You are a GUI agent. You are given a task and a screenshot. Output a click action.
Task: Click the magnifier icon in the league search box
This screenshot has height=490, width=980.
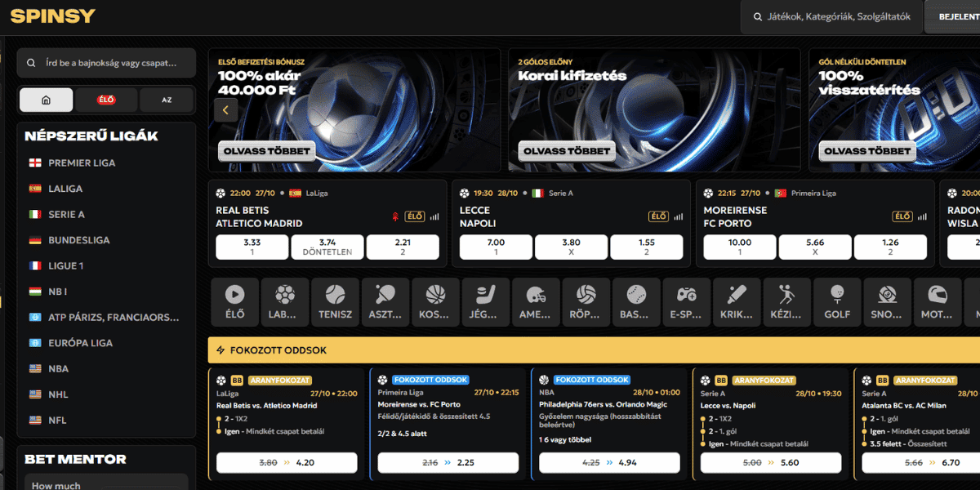pos(31,63)
